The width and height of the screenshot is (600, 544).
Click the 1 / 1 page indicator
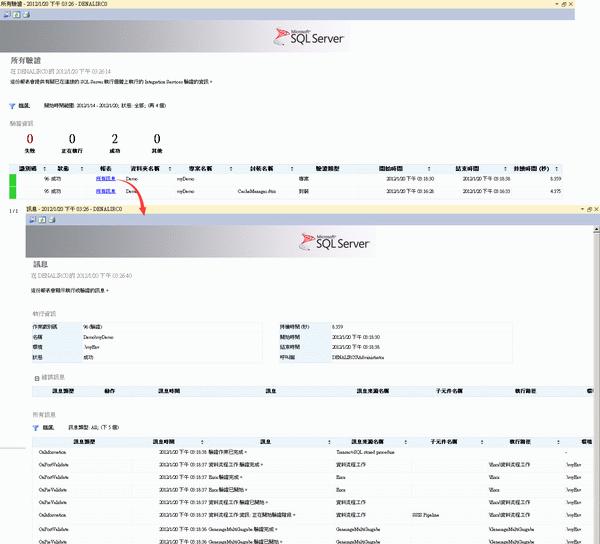tap(13, 211)
